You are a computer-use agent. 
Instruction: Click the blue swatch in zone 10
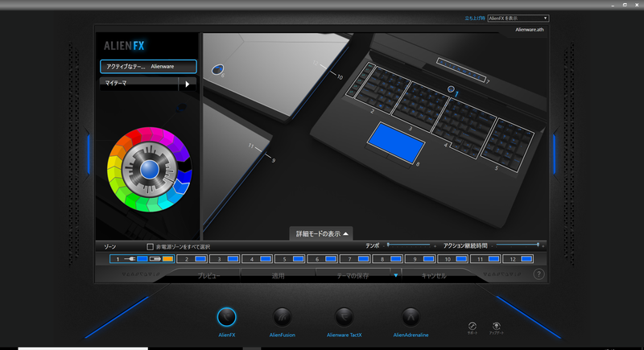click(x=461, y=259)
